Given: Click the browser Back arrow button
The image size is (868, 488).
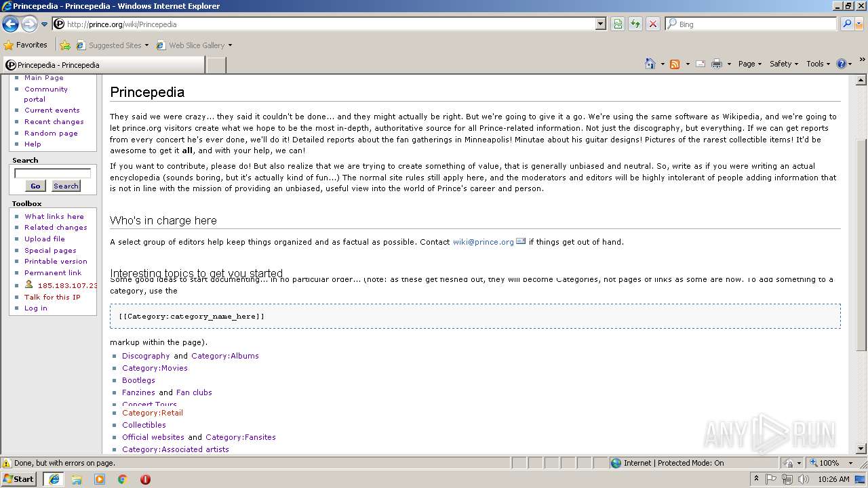Looking at the screenshot, I should point(10,24).
